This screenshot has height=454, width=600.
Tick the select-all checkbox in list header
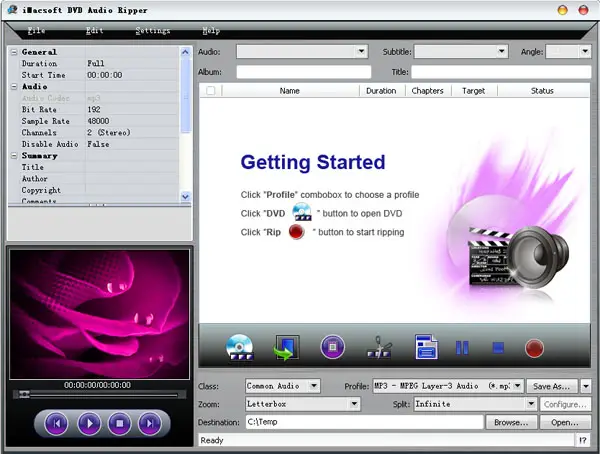210,91
